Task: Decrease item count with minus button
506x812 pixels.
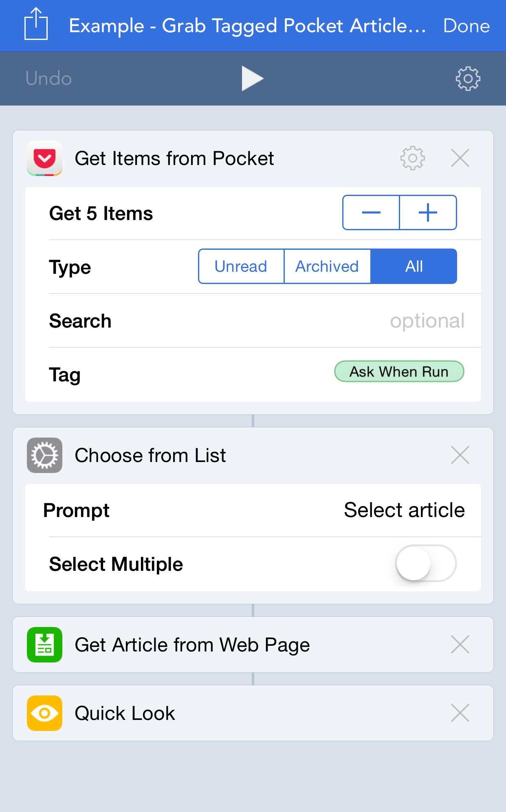Action: [x=371, y=212]
